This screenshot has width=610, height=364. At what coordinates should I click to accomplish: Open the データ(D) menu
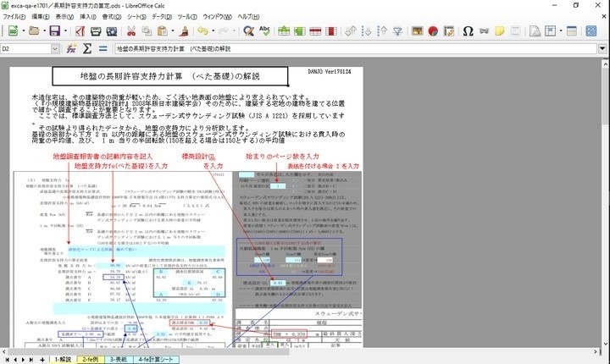[162, 17]
